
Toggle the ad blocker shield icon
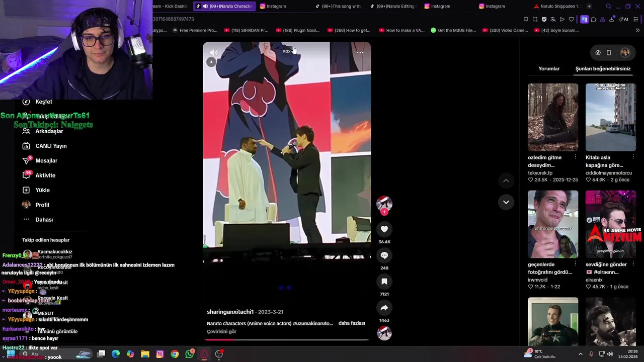click(x=544, y=19)
